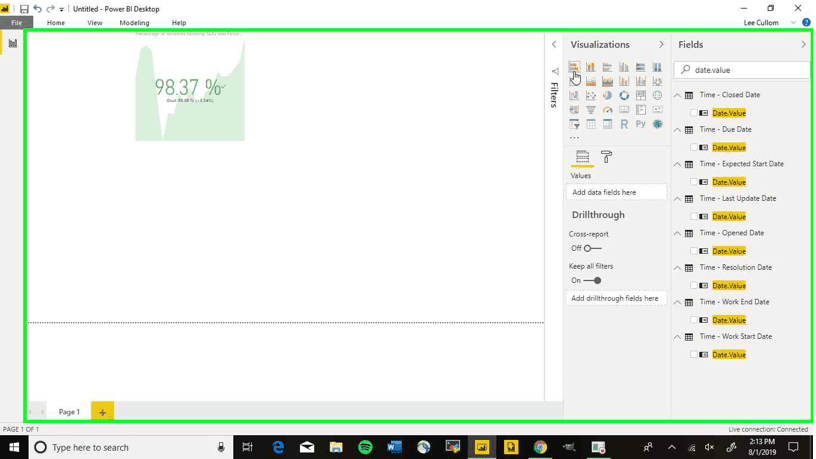Select the Waterfall chart visualization
The image size is (816, 459).
coord(573,95)
